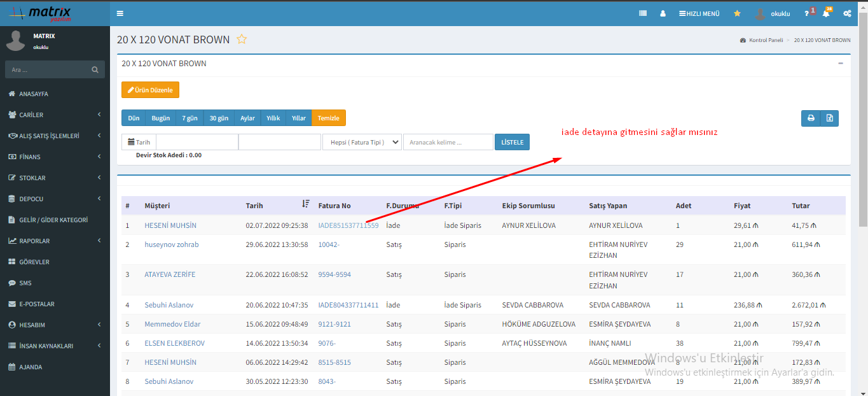The height and width of the screenshot is (396, 868).
Task: Open the Hepsi (Fatura Tipi) dropdown
Action: point(362,142)
